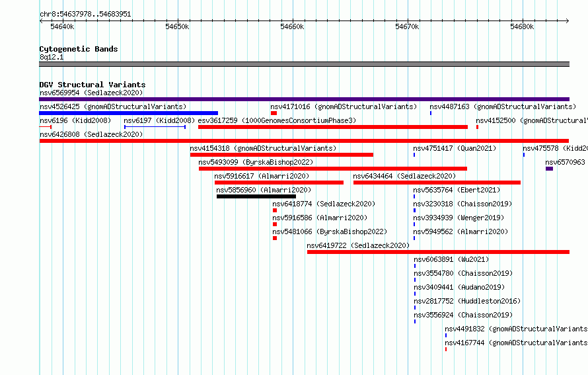The width and height of the screenshot is (588, 375).
Task: Click the nsv475578 Kidd variant label
Action: (556, 148)
